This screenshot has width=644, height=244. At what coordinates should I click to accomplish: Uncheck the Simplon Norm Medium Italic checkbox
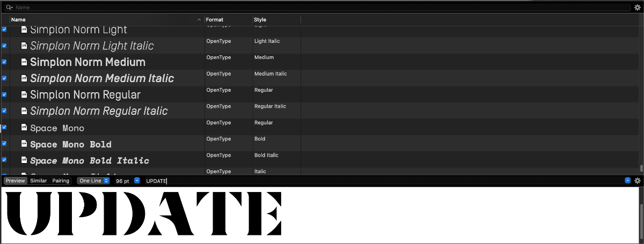pos(4,78)
